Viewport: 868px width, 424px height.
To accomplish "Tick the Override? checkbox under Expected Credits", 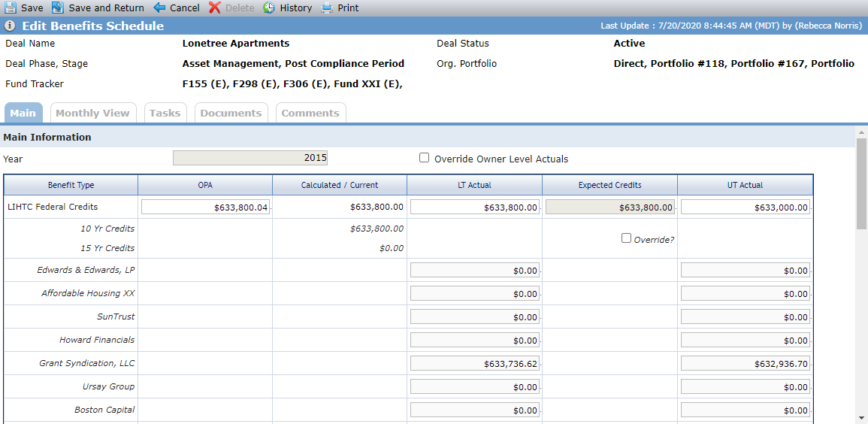I will tap(626, 238).
